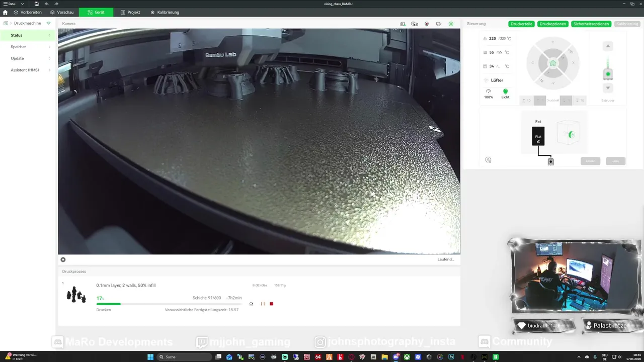Open the Projekt tab
Screen dimensions: 644x362
click(130, 12)
